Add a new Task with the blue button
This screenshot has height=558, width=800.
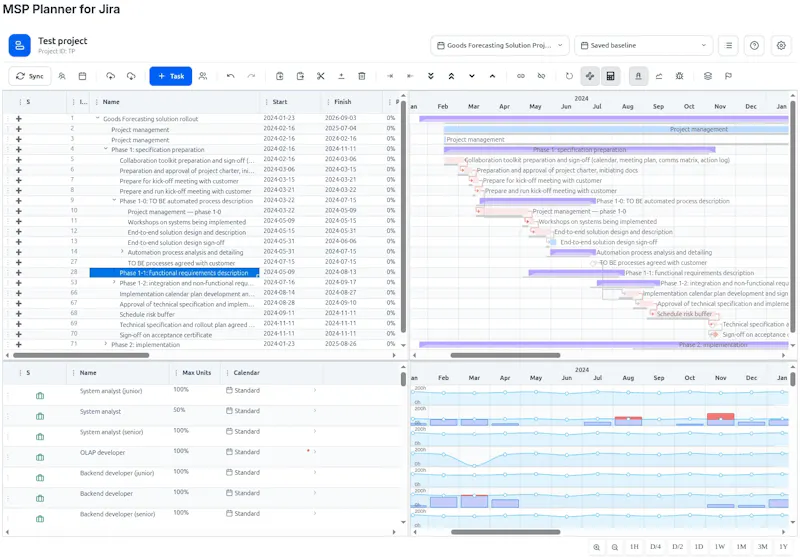(170, 76)
